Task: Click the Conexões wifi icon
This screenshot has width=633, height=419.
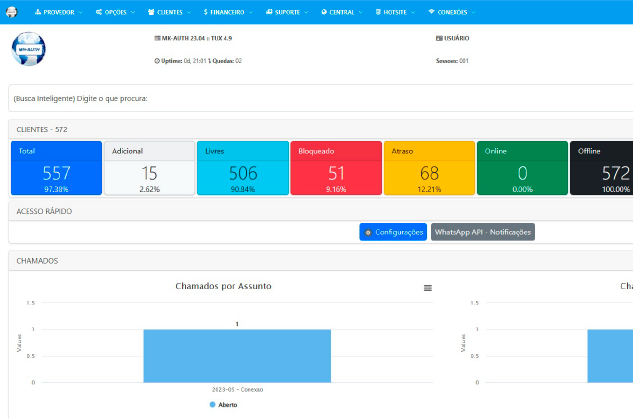Action: [432, 12]
